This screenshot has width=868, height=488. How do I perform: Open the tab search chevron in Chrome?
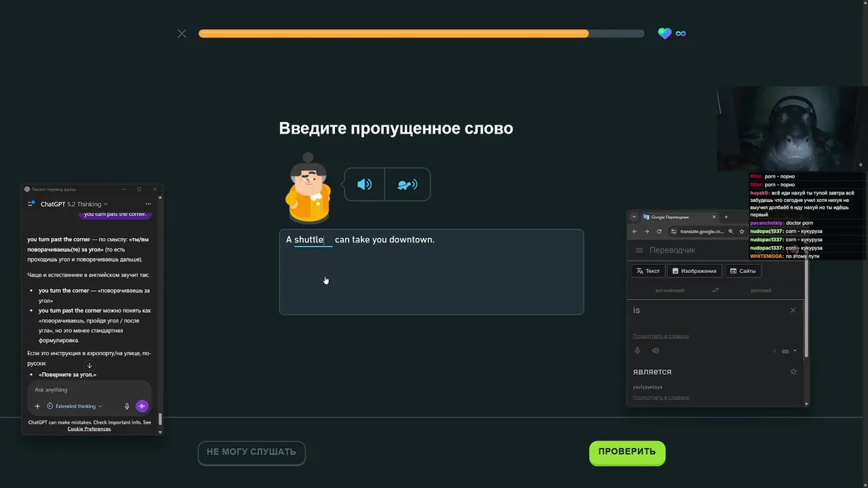tap(634, 217)
